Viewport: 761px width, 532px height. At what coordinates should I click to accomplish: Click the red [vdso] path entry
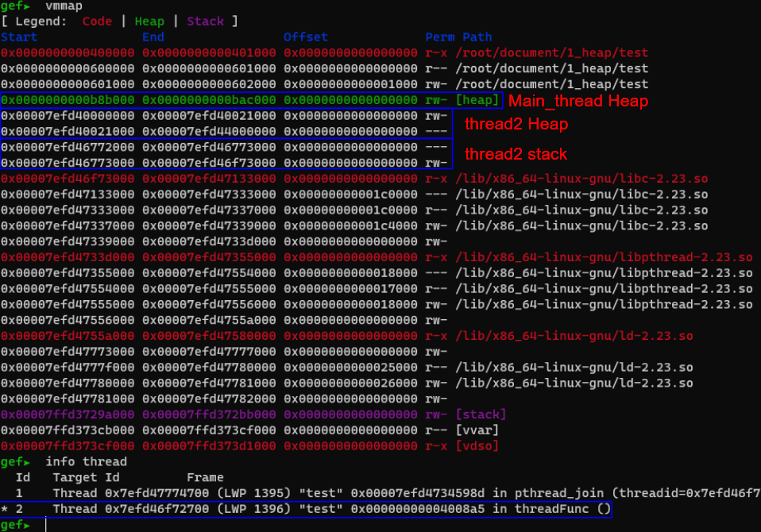pos(477,446)
